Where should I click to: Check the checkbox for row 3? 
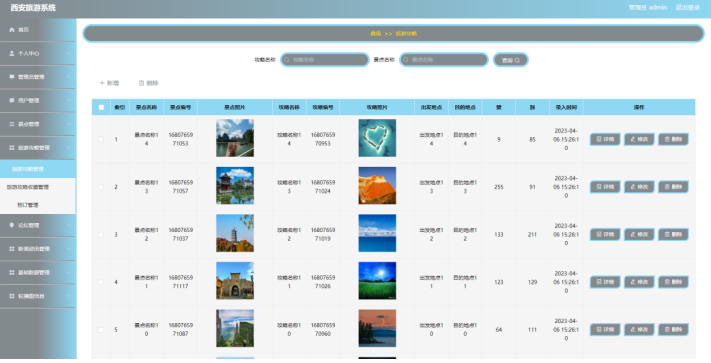(101, 234)
